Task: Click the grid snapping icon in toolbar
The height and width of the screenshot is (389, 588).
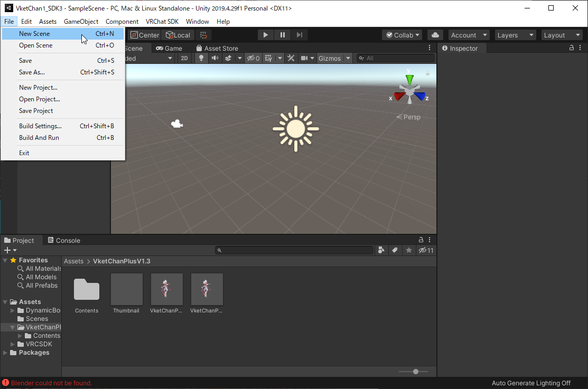Action: click(203, 35)
